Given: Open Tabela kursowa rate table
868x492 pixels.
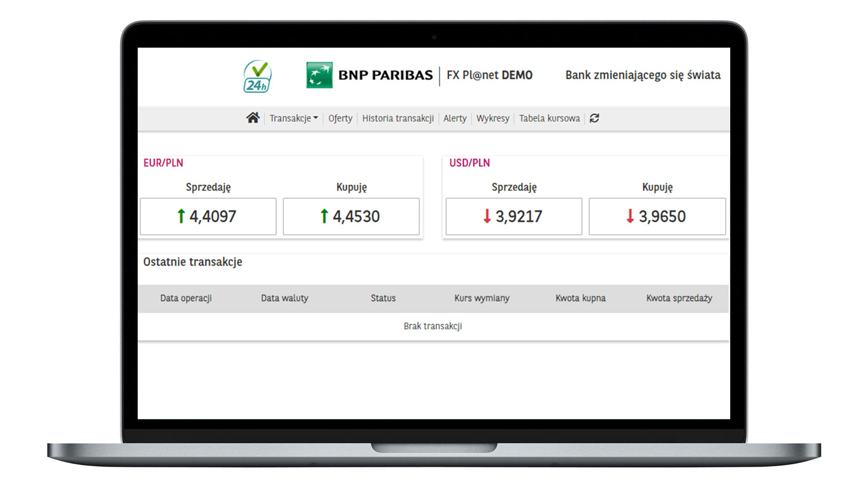Looking at the screenshot, I should coord(549,118).
